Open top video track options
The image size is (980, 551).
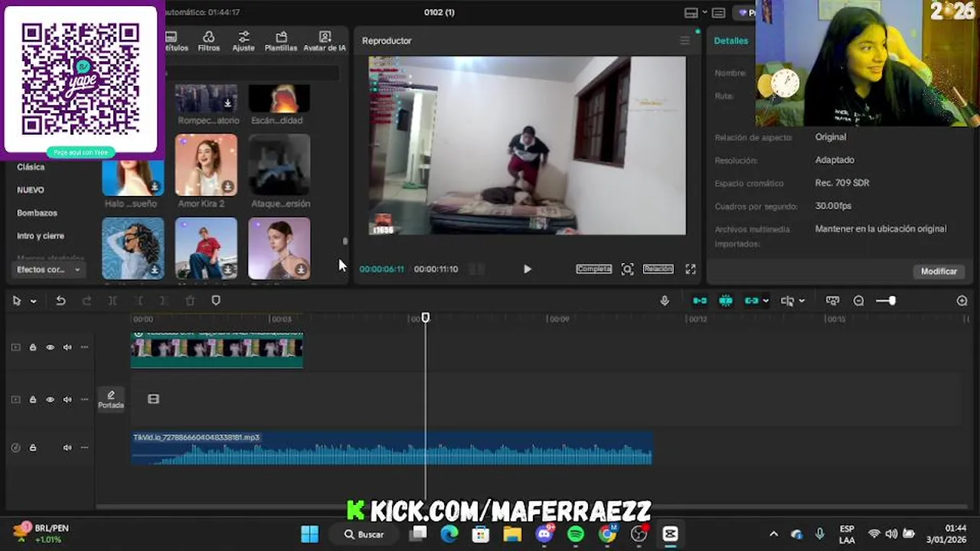point(84,347)
